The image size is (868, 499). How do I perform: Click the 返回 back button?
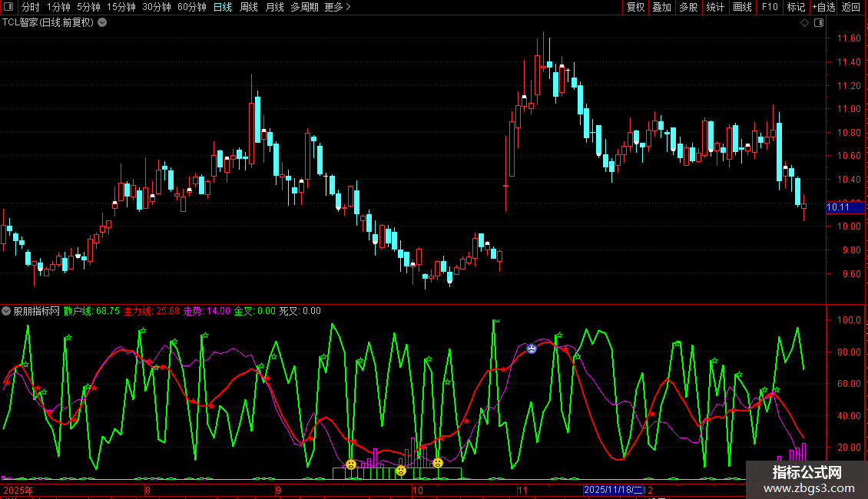(x=851, y=7)
